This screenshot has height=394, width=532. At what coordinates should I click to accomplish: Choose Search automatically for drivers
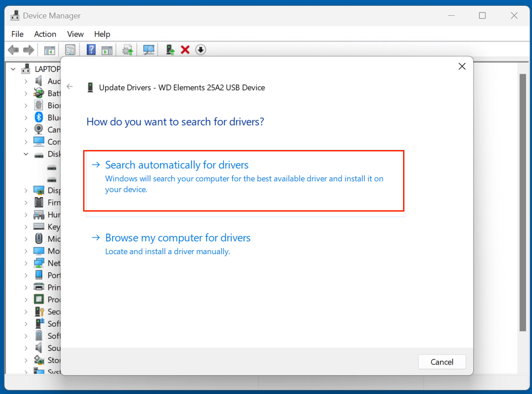pos(177,165)
